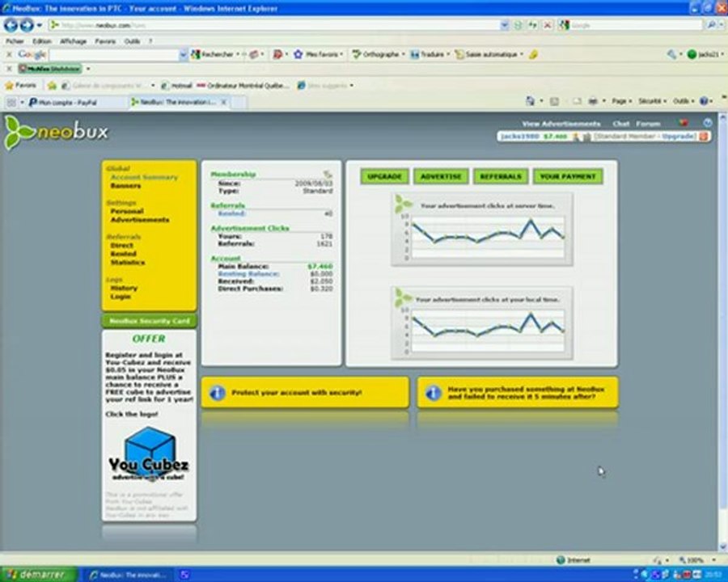728x582 pixels.
Task: Open History under Logs in sidebar
Action: [x=124, y=289]
